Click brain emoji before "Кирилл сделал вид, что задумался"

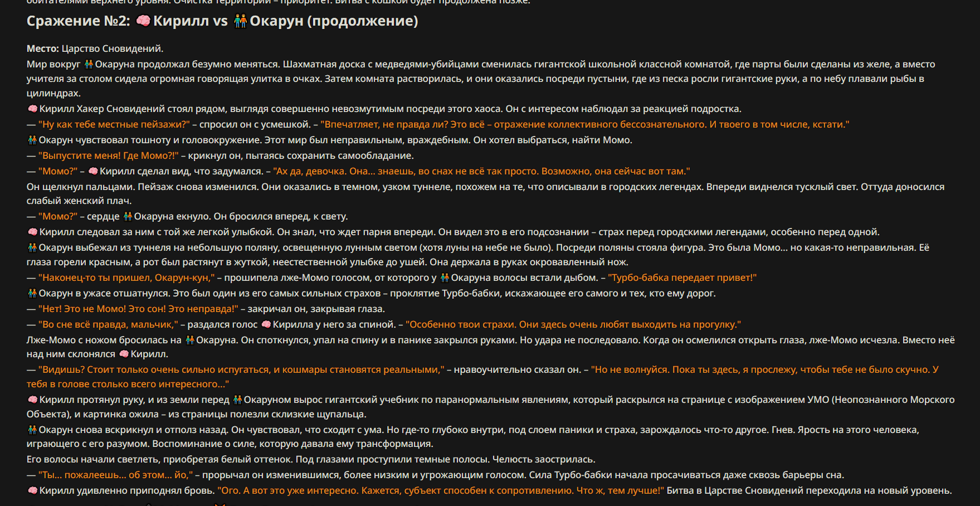click(x=93, y=172)
